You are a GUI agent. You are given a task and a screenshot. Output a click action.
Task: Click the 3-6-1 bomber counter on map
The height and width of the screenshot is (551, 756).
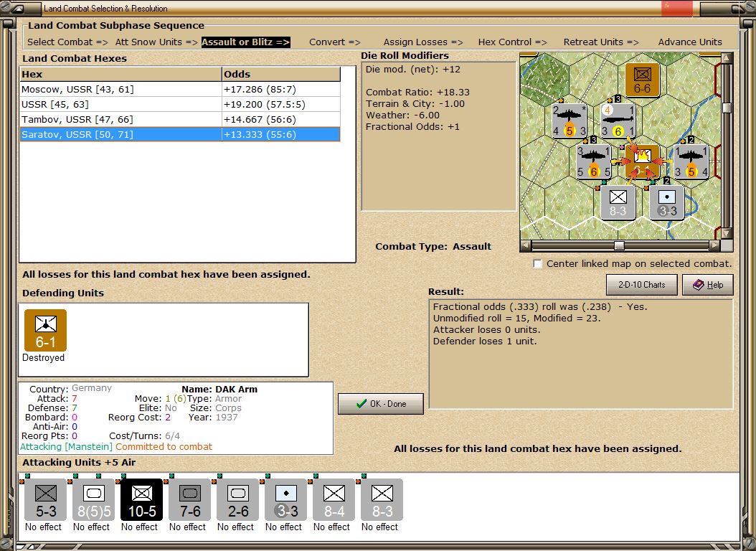point(618,121)
